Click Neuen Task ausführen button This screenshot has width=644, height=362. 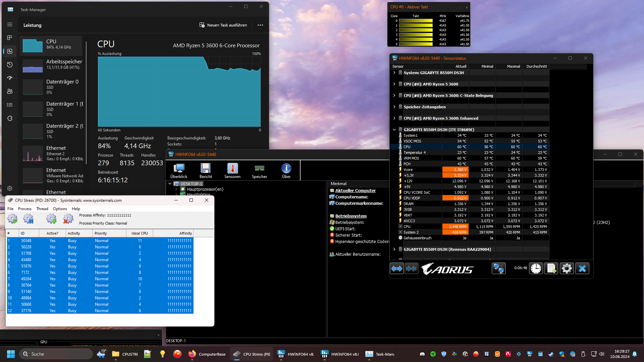[x=223, y=25]
